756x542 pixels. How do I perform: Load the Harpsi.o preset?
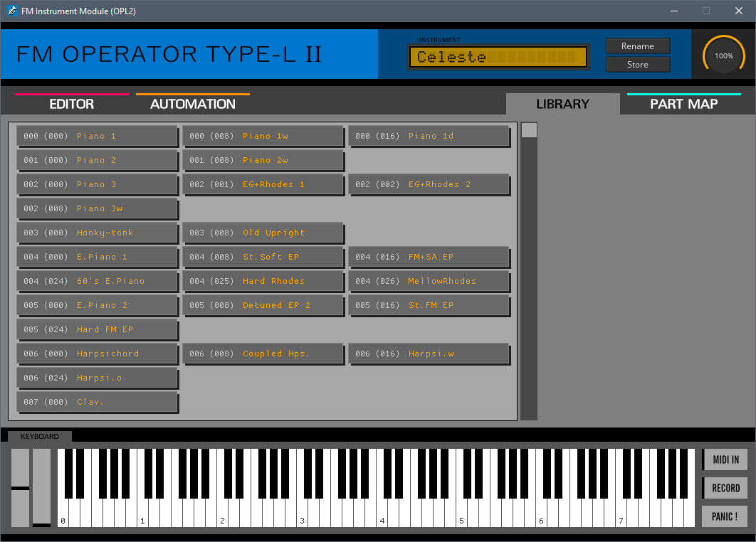pos(98,378)
